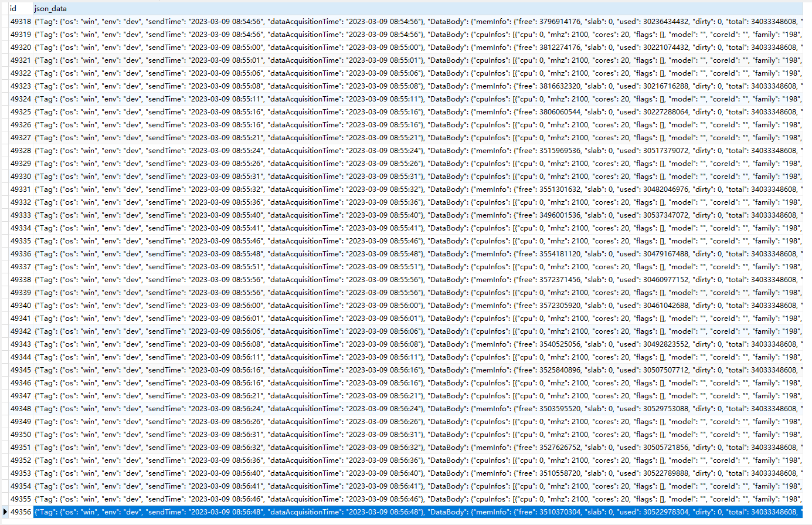Select id cell 49354

[21, 486]
